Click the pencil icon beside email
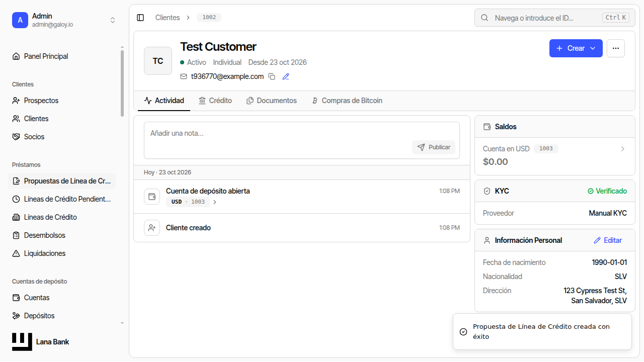 (286, 76)
